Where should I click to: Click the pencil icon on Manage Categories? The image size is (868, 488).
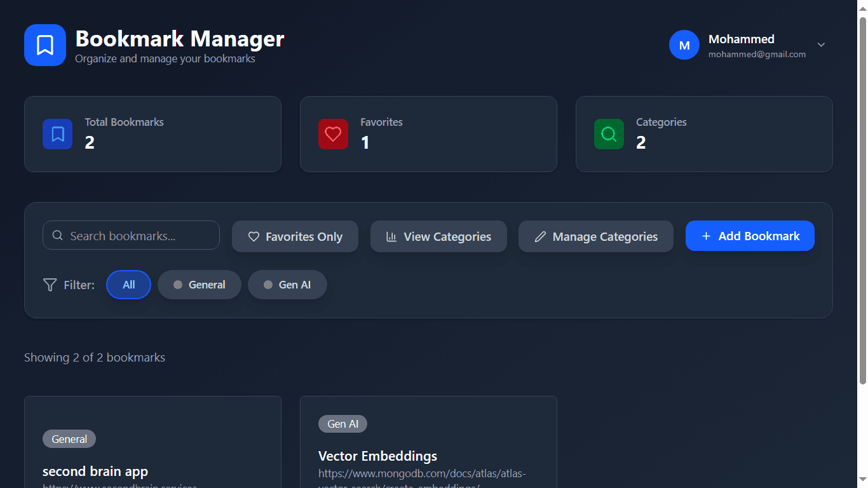539,236
